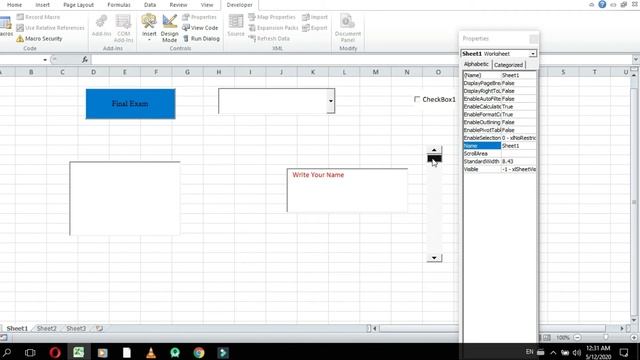This screenshot has width=640, height=360.
Task: Click the insert function fx button
Action: point(84,60)
